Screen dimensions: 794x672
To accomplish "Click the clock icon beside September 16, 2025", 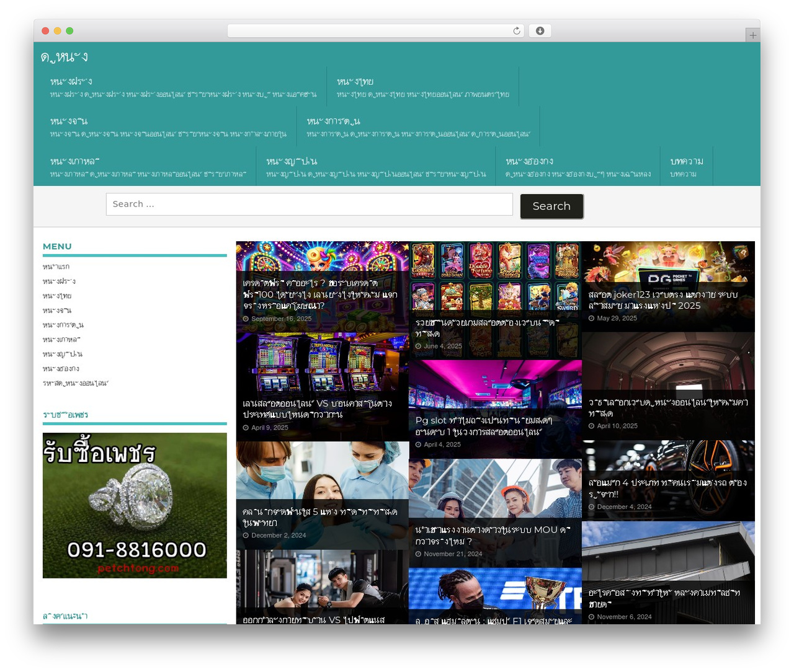I will (246, 319).
